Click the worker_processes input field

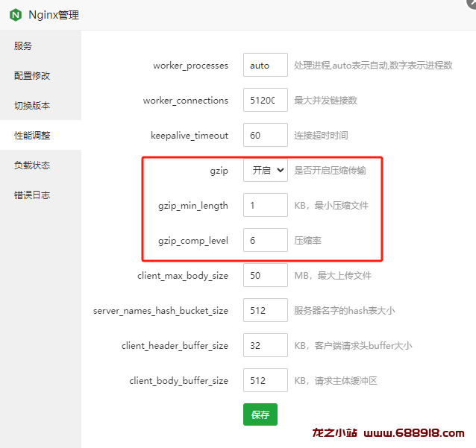[266, 65]
